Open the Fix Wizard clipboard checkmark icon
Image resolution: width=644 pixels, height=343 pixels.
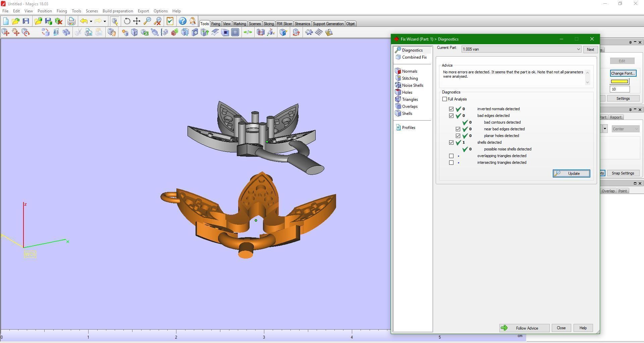tap(170, 21)
